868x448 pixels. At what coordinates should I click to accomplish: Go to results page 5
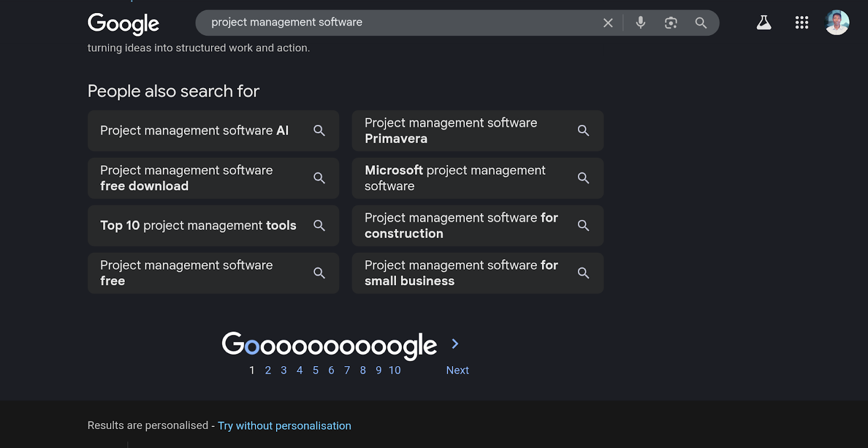coord(316,370)
